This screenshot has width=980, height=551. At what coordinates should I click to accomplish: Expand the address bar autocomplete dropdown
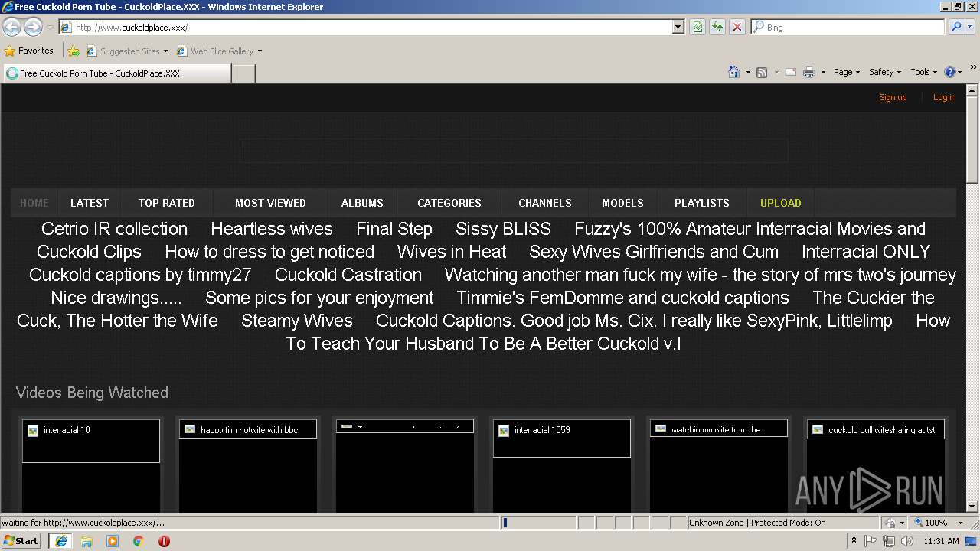[678, 27]
